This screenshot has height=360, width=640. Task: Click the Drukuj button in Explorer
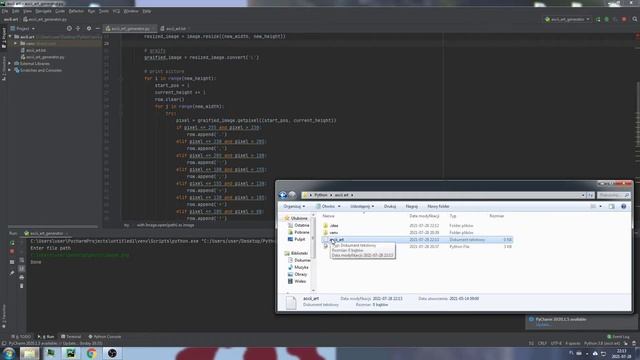(x=390, y=207)
